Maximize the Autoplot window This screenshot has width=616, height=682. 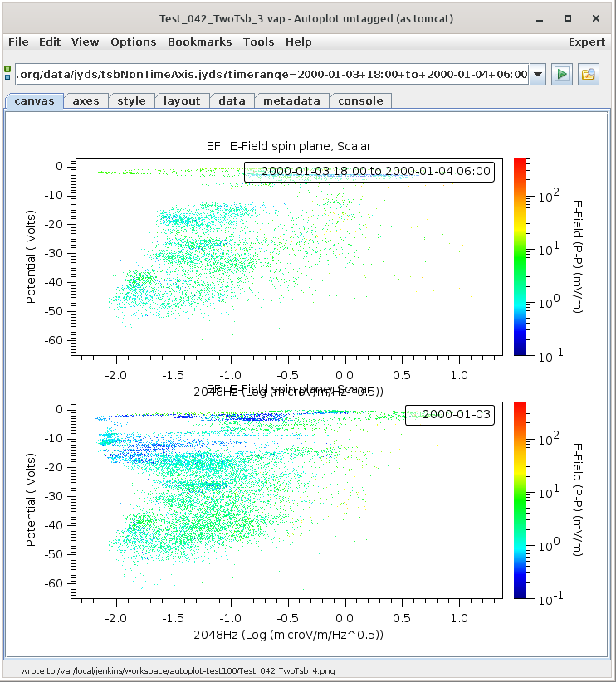click(x=568, y=18)
